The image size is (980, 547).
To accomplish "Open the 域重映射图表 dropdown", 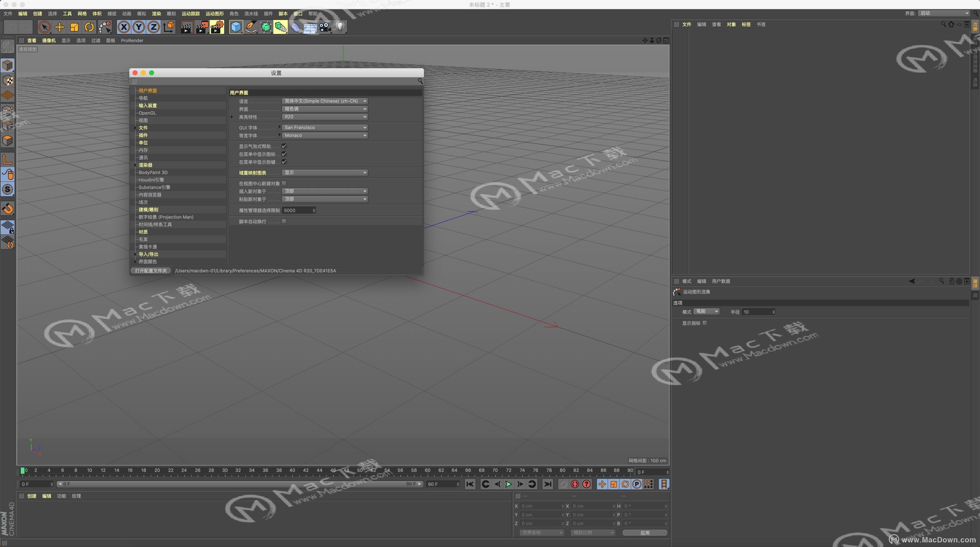I will [x=325, y=173].
